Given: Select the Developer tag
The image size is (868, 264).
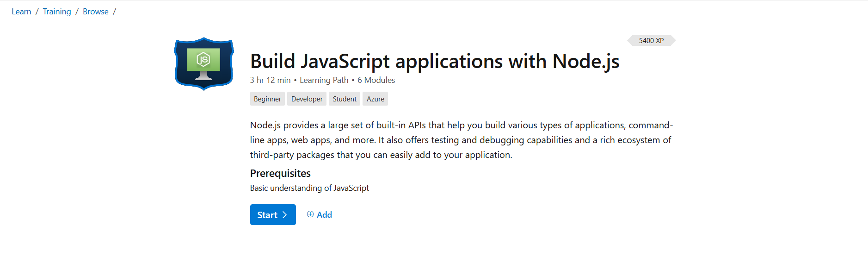Looking at the screenshot, I should [x=307, y=99].
